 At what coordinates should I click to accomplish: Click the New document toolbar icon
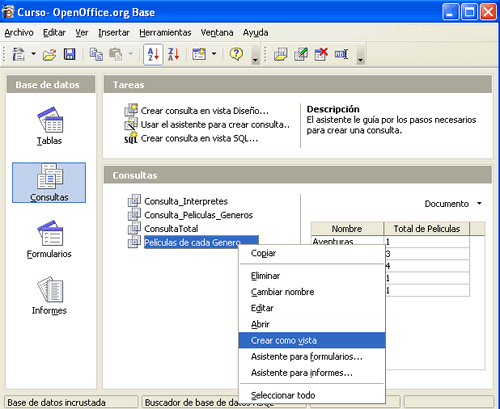pyautogui.click(x=19, y=54)
